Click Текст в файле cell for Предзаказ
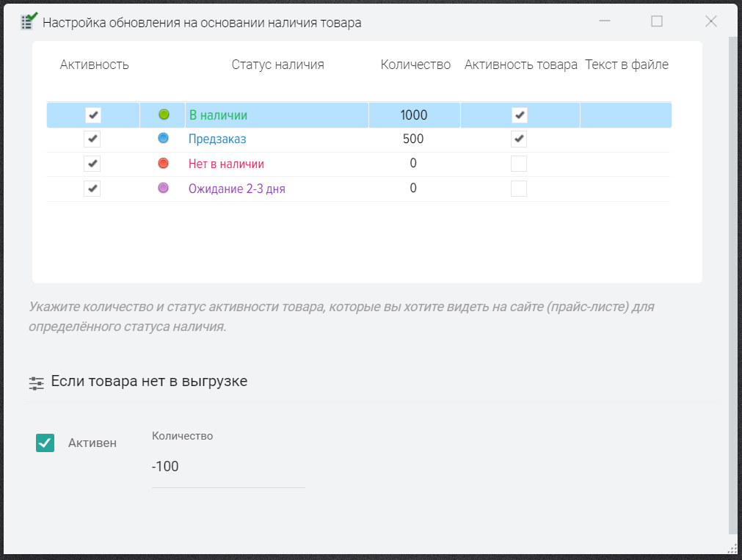This screenshot has height=560, width=742. (x=625, y=139)
